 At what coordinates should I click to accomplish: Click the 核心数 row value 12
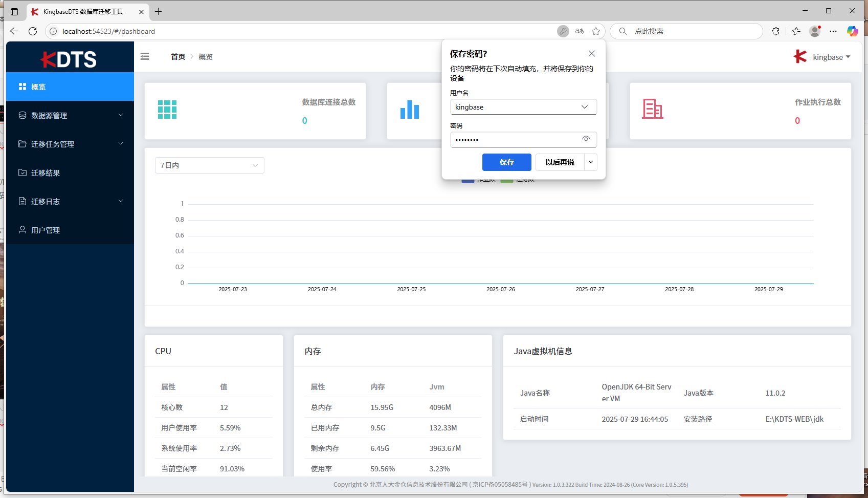coord(224,407)
